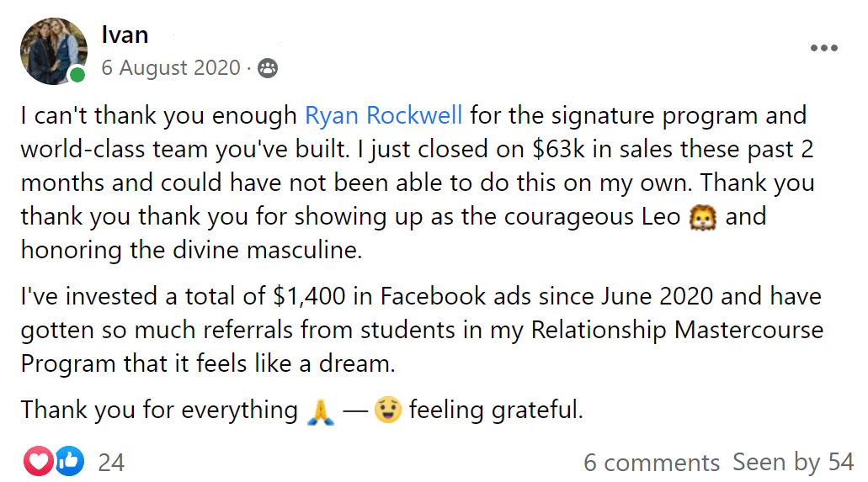Expand the 6 comments section

pyautogui.click(x=652, y=462)
